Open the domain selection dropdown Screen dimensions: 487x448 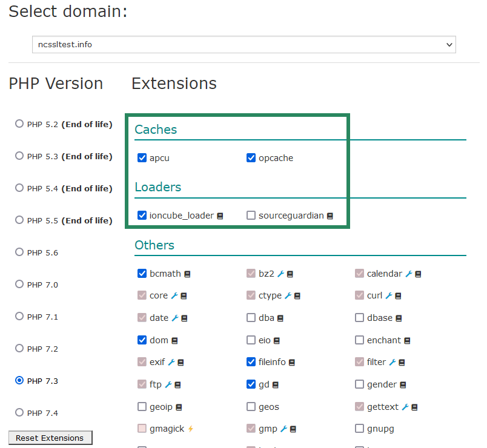[x=243, y=44]
